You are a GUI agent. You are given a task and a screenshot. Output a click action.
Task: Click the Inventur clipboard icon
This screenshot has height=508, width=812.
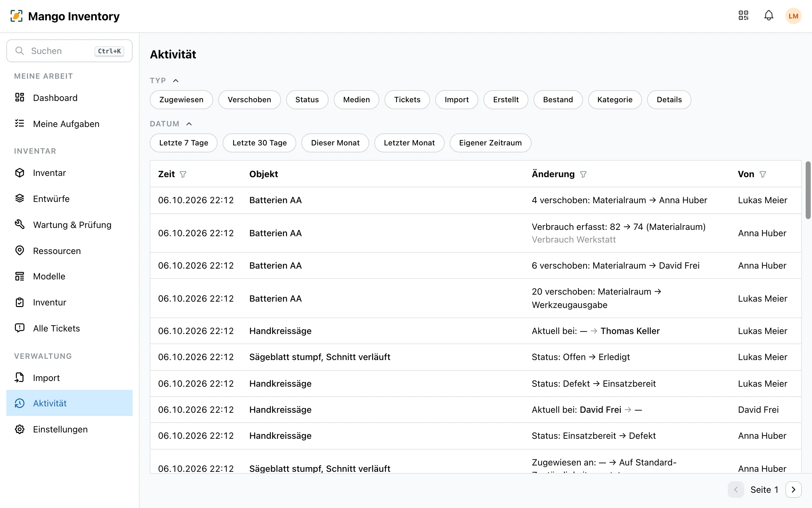(20, 302)
